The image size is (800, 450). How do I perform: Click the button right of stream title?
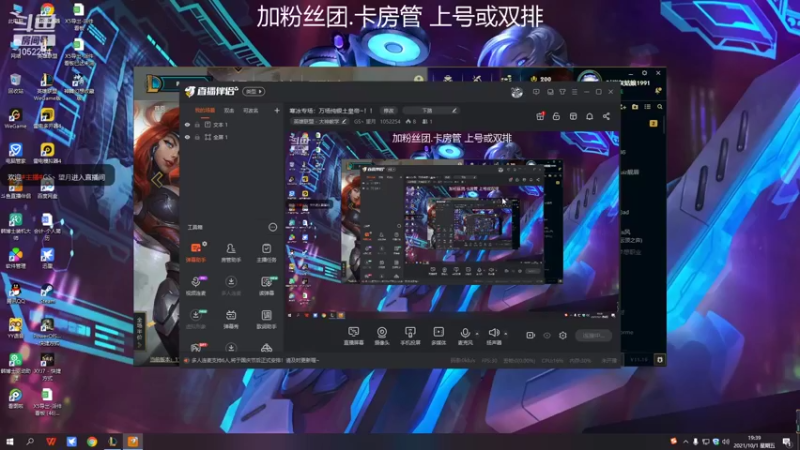point(389,110)
